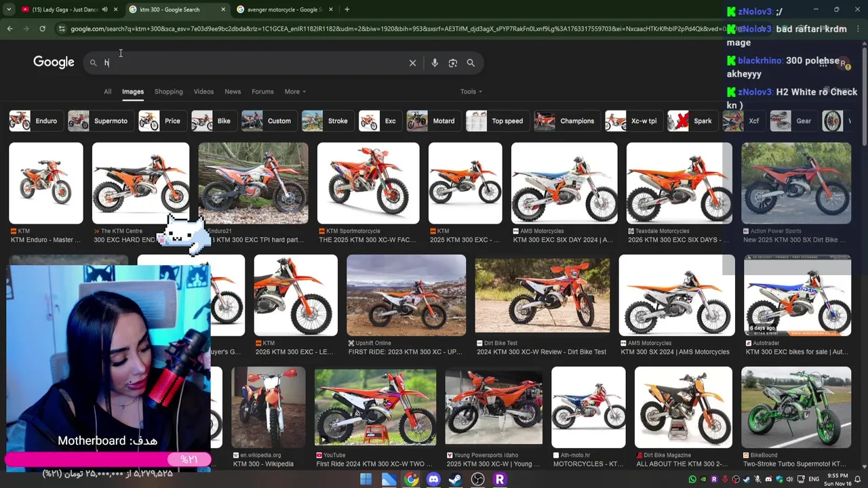Open OBS Studio from the taskbar
The width and height of the screenshot is (868, 488).
click(x=477, y=479)
